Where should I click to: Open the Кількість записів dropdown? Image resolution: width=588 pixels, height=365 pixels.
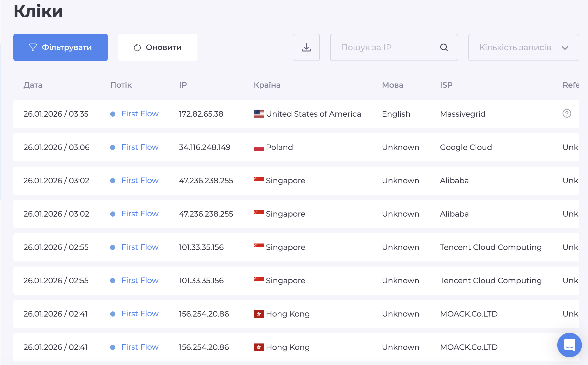[515, 47]
